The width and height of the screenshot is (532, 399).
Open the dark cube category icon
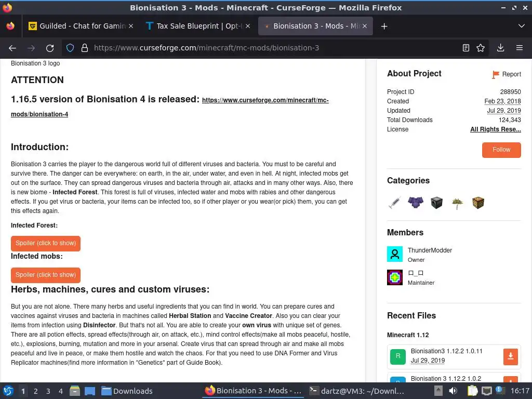point(436,203)
